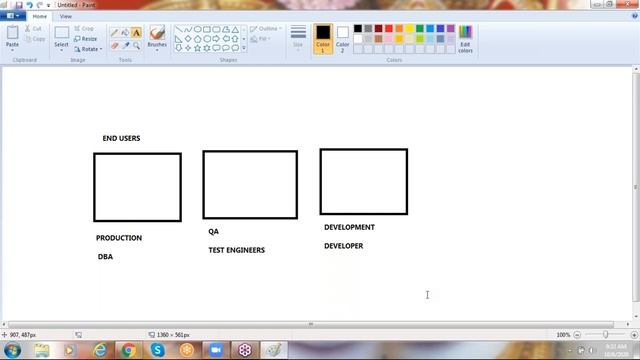
Task: Choose the Diamond shape
Action: click(x=188, y=39)
